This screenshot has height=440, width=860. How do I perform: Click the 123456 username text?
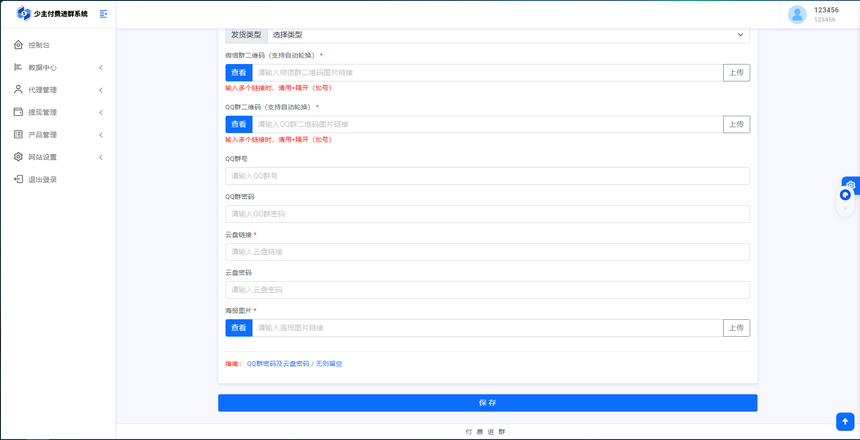[x=826, y=10]
